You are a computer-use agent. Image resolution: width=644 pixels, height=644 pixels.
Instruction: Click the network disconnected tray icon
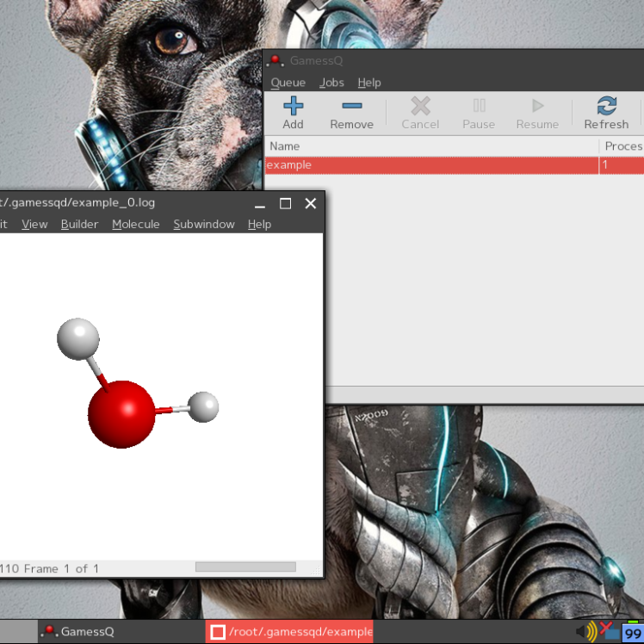coord(609,631)
